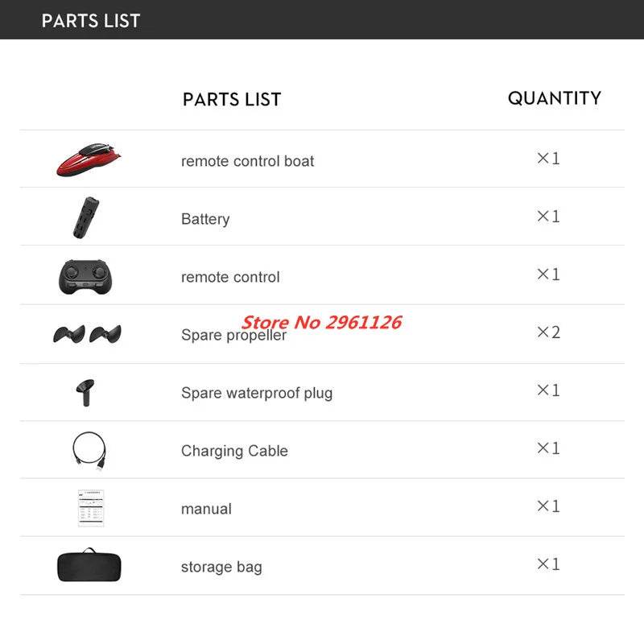Image resolution: width=644 pixels, height=644 pixels.
Task: Click the ×1 quantity for storage bag
Action: pos(548,564)
